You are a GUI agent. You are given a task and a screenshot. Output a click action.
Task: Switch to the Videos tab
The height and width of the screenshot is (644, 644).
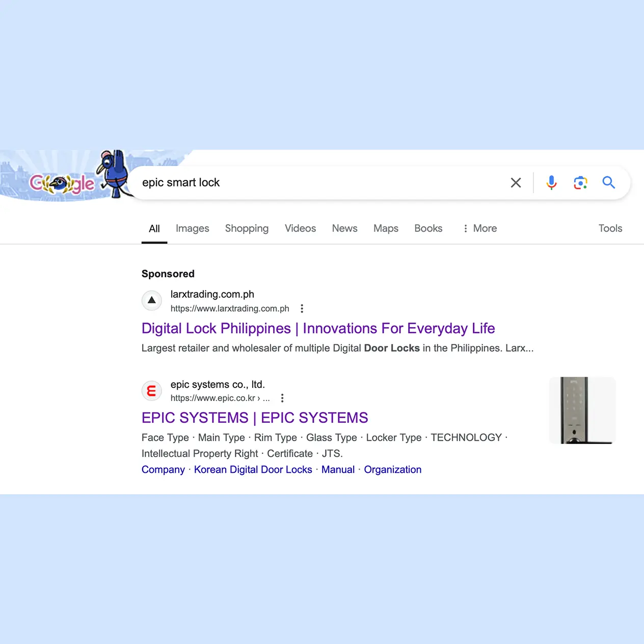300,228
